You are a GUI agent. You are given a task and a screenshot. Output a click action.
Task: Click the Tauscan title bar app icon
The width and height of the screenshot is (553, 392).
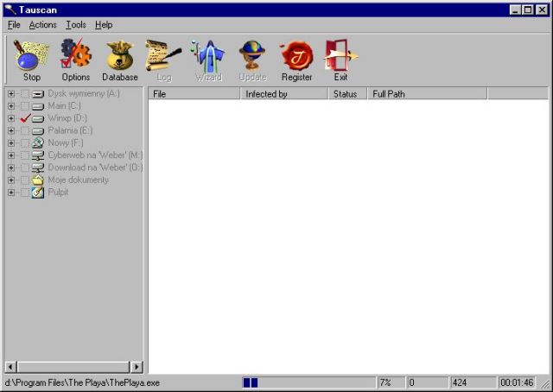(x=10, y=9)
